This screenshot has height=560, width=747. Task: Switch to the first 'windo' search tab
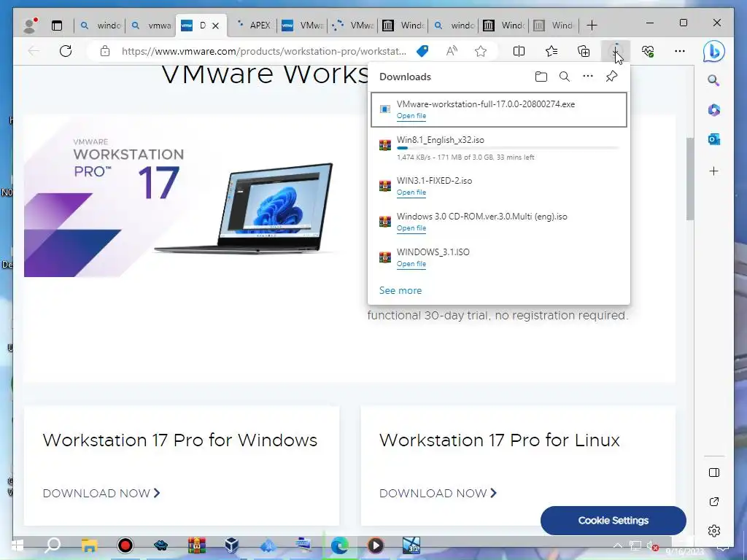click(100, 26)
